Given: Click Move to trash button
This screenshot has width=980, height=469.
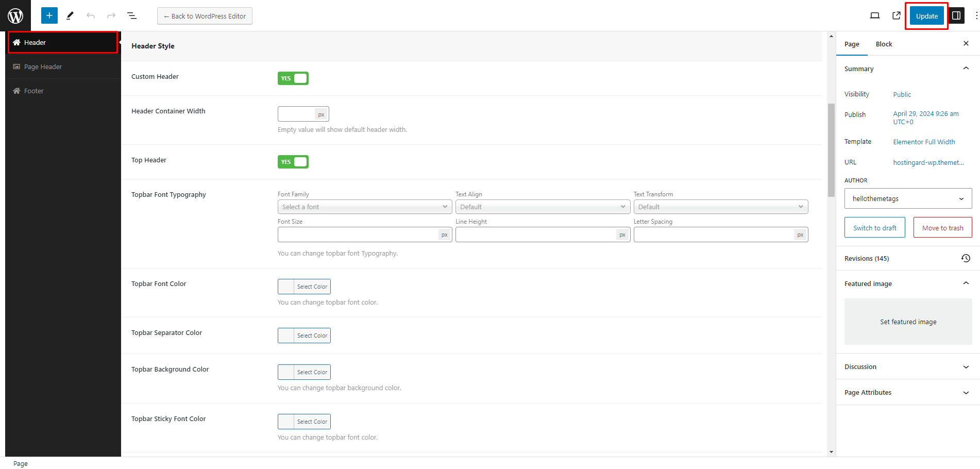Looking at the screenshot, I should (x=943, y=228).
